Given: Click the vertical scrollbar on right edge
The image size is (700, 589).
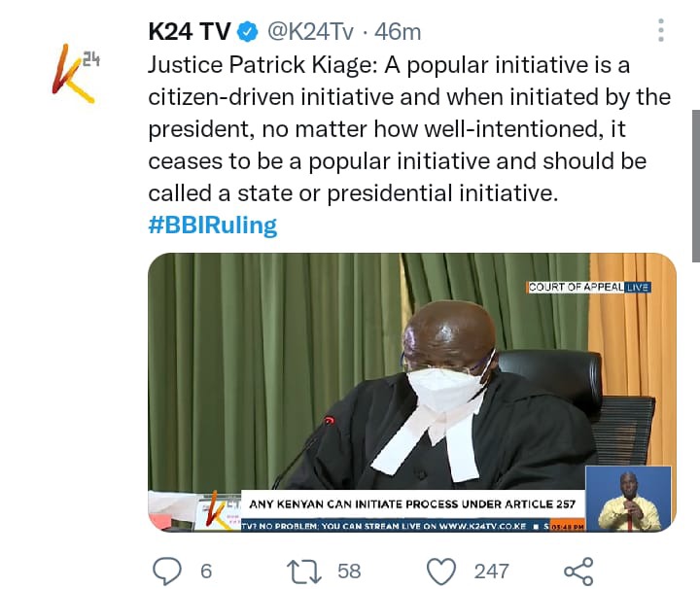Looking at the screenshot, I should coord(696,186).
